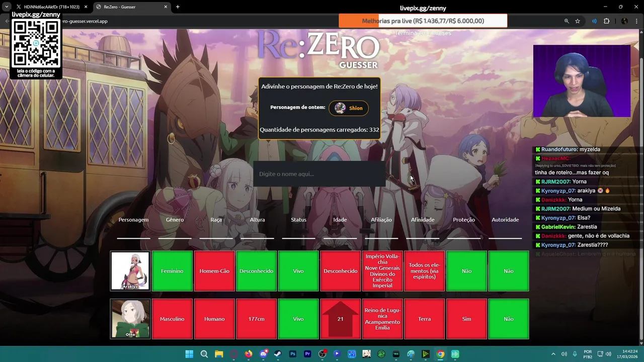Bookmark this page with the star
This screenshot has width=644, height=362.
point(578,21)
